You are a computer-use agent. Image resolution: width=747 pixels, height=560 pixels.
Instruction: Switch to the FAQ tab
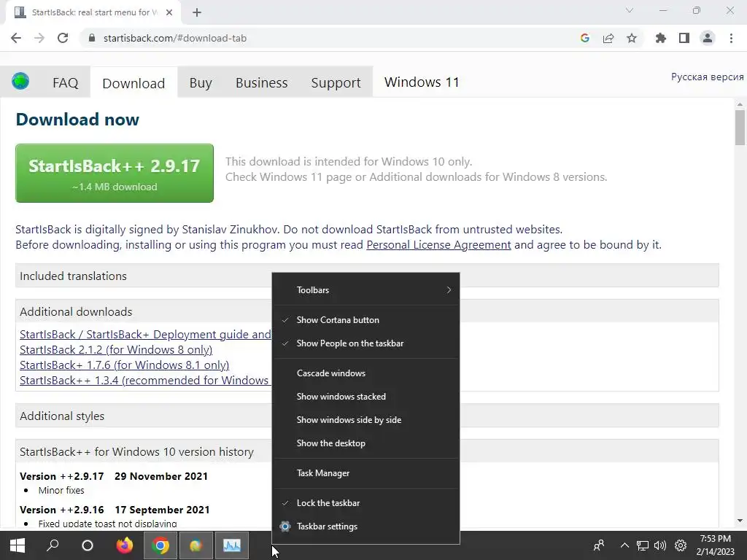coord(65,83)
